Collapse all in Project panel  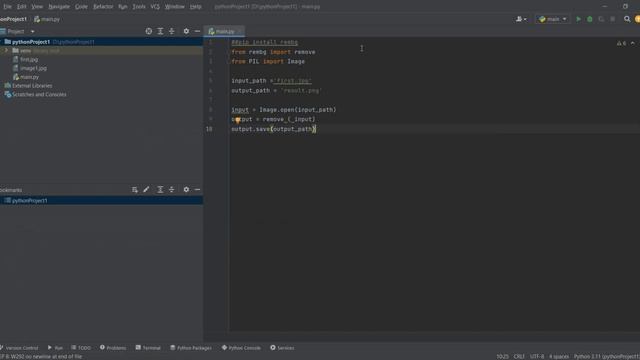pyautogui.click(x=171, y=31)
